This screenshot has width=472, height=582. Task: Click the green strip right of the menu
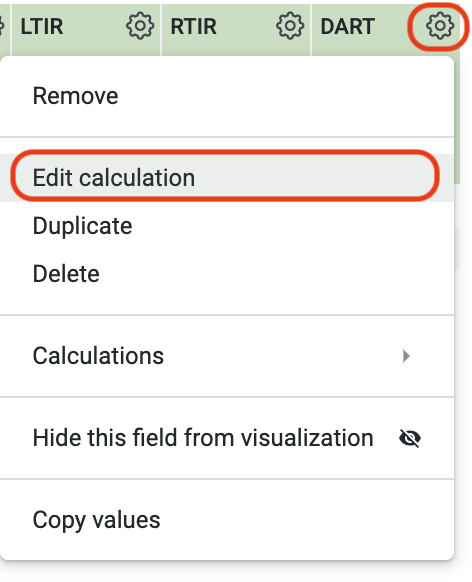[457, 119]
